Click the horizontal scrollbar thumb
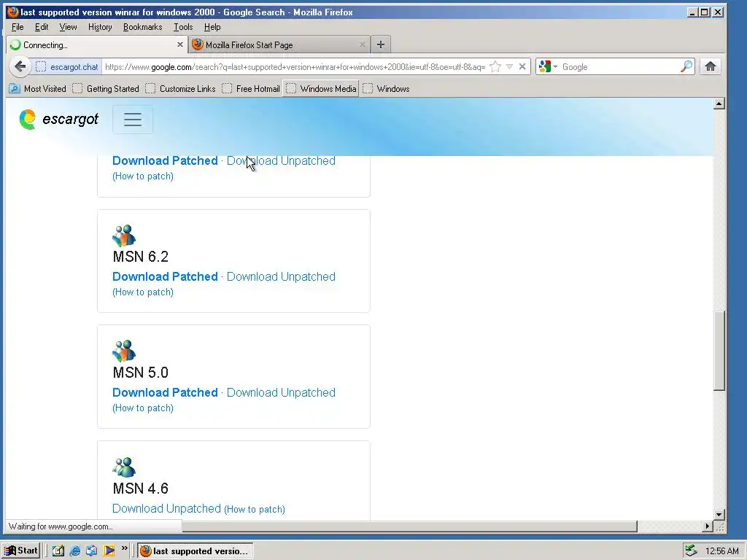The height and width of the screenshot is (560, 747). [410, 526]
